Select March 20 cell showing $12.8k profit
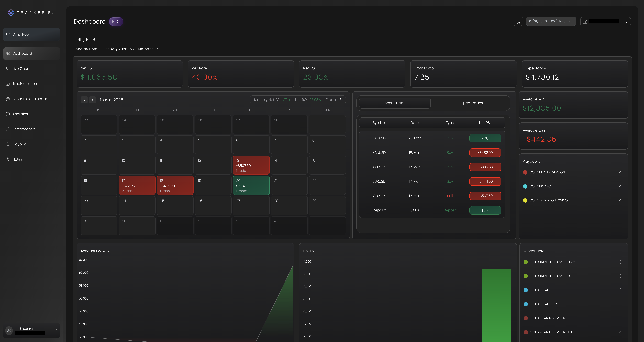This screenshot has height=342, width=644. click(x=251, y=185)
